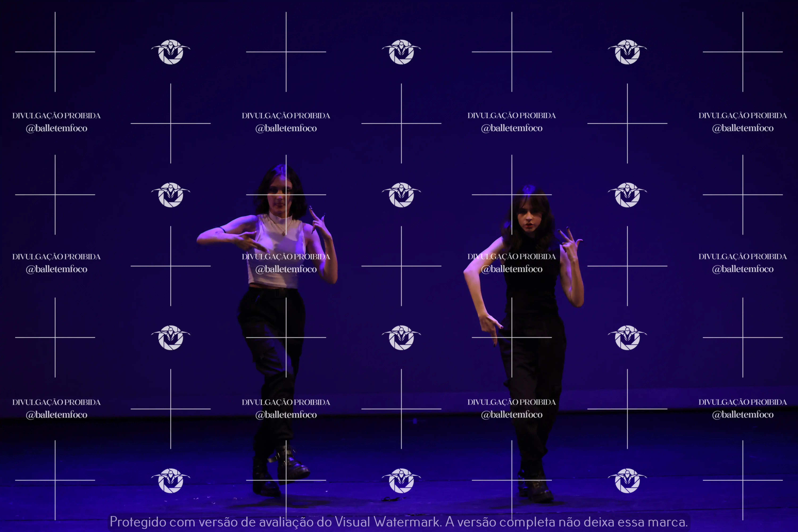Click the bottom-left camera logo watermark
Viewport: 798px width, 532px height.
[x=171, y=480]
